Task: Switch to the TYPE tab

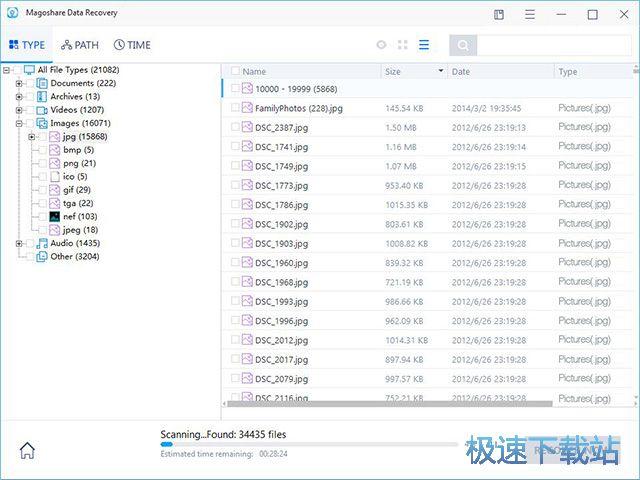Action: [x=27, y=45]
